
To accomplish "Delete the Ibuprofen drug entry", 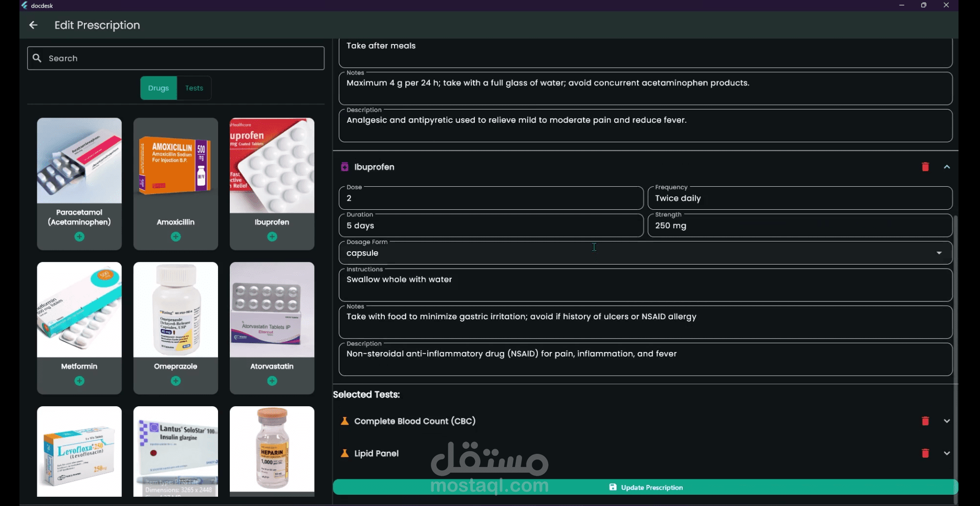I will 925,167.
